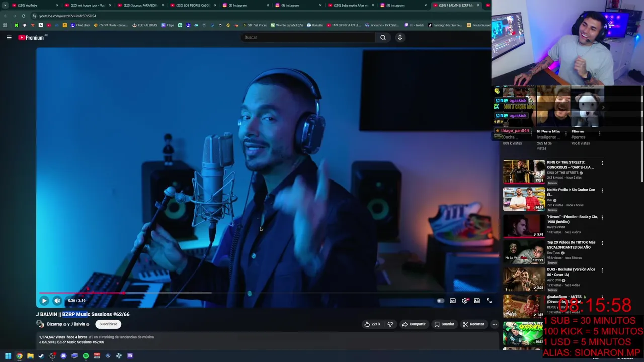Share the video via Compartir
The height and width of the screenshot is (362, 644).
point(414,324)
